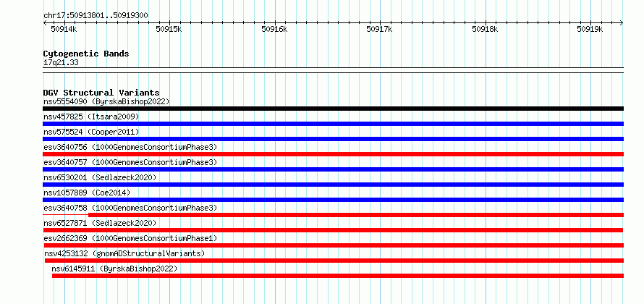Select the red esv2662369 variant bar

click(x=334, y=245)
